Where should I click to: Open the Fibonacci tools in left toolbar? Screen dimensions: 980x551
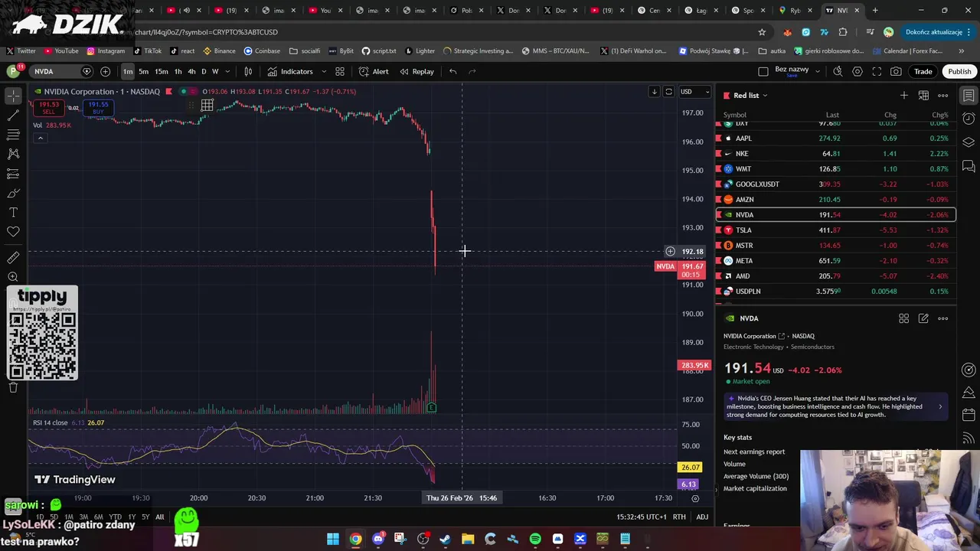(x=13, y=135)
